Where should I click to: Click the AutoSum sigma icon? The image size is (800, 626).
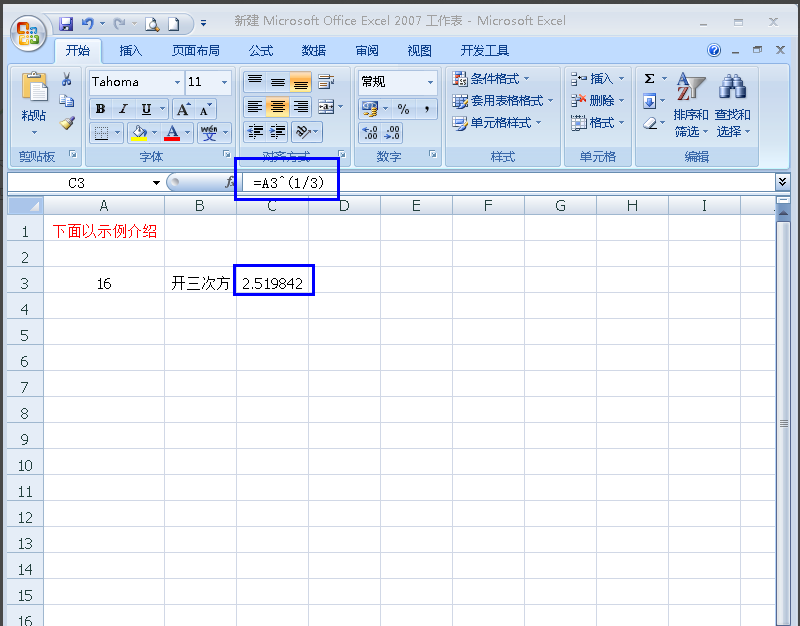pyautogui.click(x=649, y=79)
